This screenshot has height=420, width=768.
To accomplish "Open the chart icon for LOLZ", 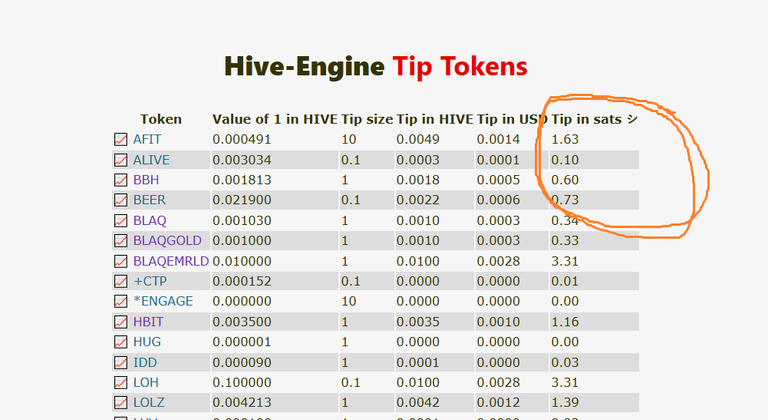I will 120,402.
